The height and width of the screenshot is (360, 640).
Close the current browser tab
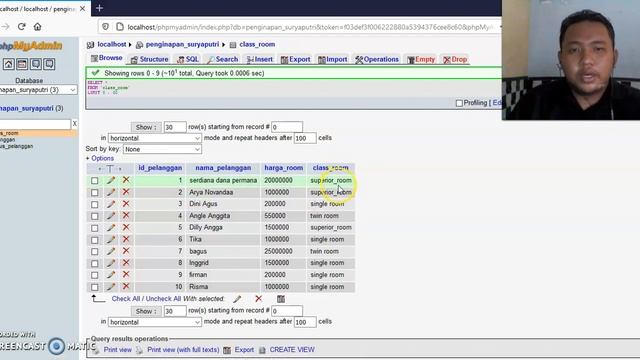[82, 8]
